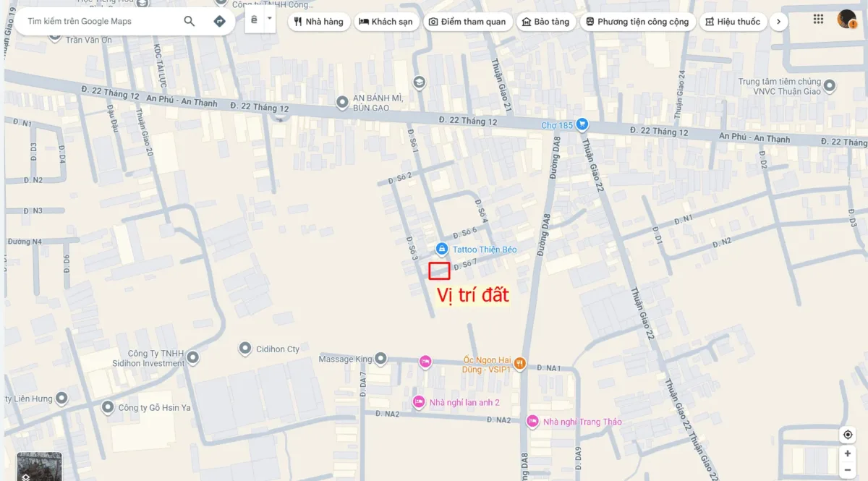The image size is (868, 481).
Task: Select the Bảo tàng category chip
Action: pos(545,22)
